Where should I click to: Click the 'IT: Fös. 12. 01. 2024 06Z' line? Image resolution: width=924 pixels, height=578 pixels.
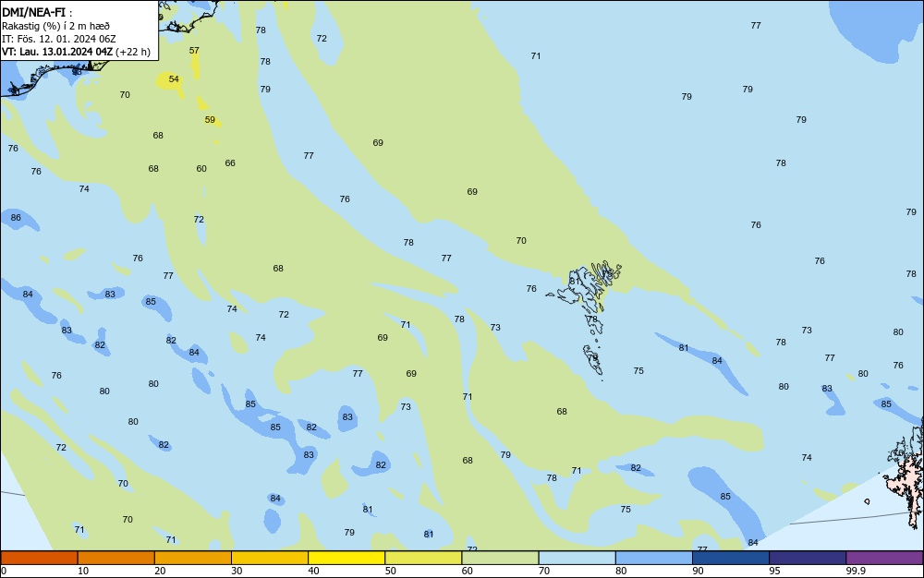coord(58,39)
